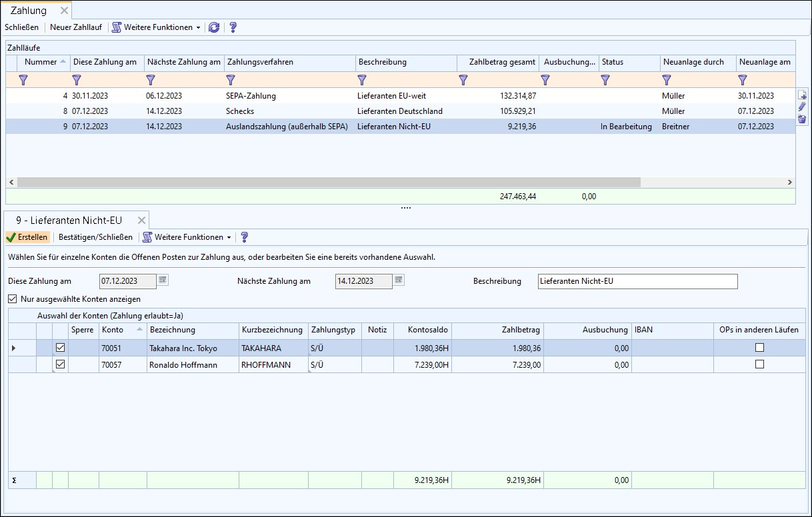Click the pencil edit icon beside Zahlläufe table
Screen dimensions: 812x517
(x=802, y=107)
